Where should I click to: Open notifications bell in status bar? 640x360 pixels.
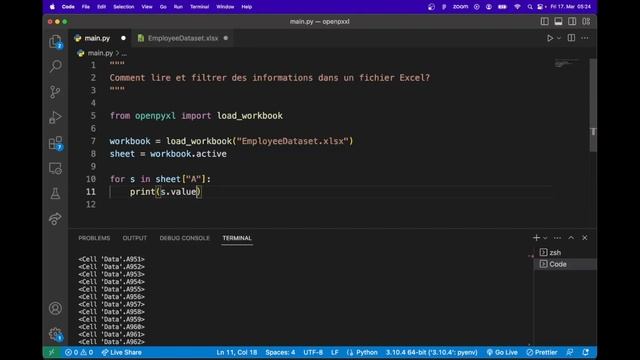586,352
